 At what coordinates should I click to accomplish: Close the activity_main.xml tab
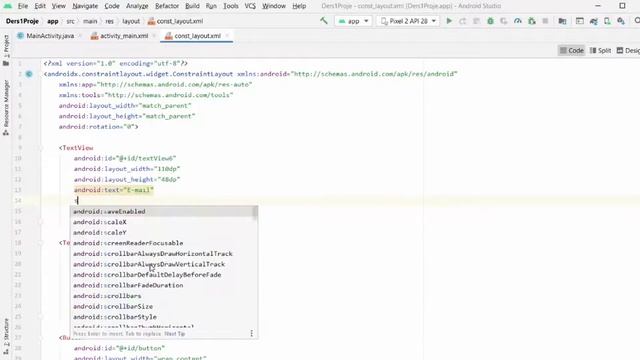point(154,36)
